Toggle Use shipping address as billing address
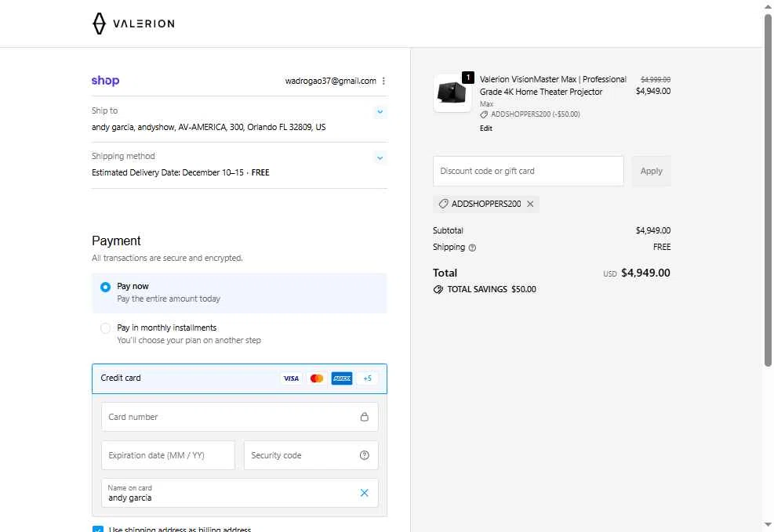774x532 pixels. pyautogui.click(x=98, y=529)
